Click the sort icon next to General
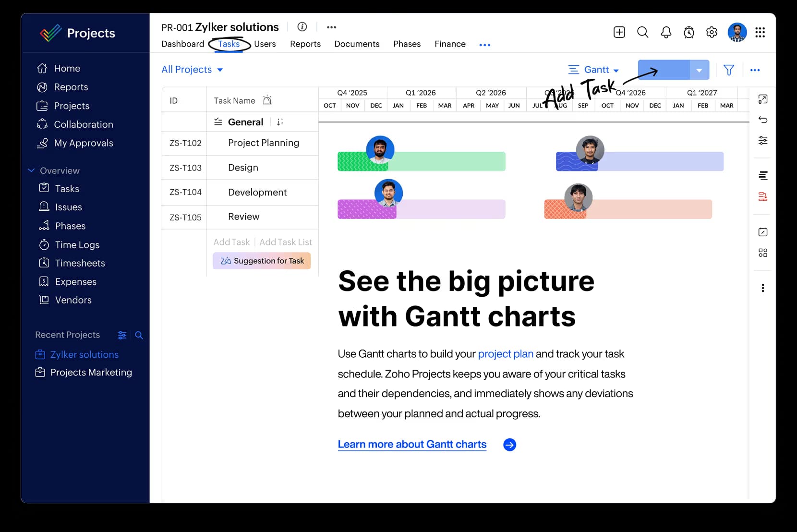Image resolution: width=797 pixels, height=532 pixels. [280, 122]
